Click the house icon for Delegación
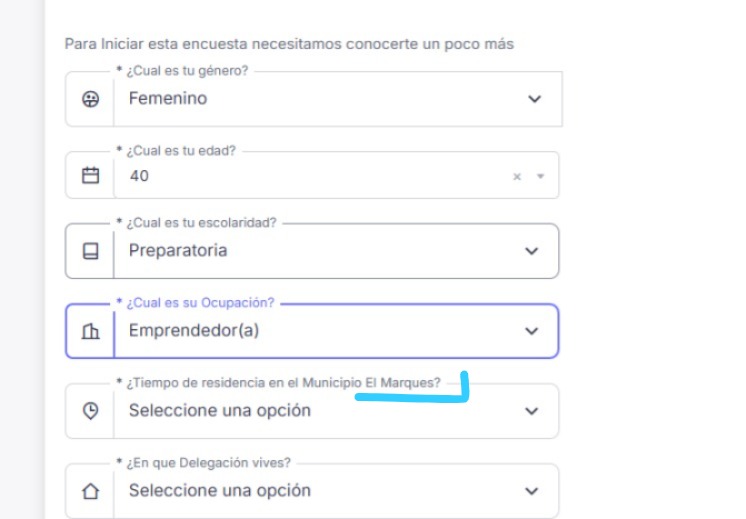746x519 pixels. coord(90,491)
